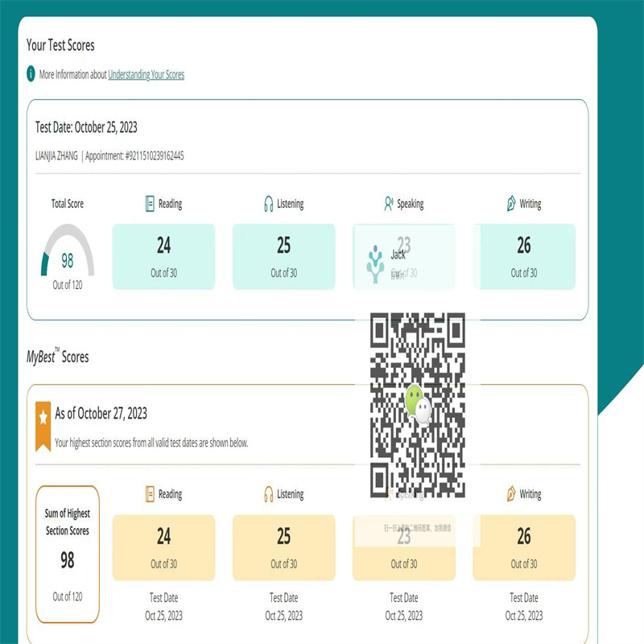644x644 pixels.
Task: Select the yellow MyBest Writing card showing 26
Action: 524,547
